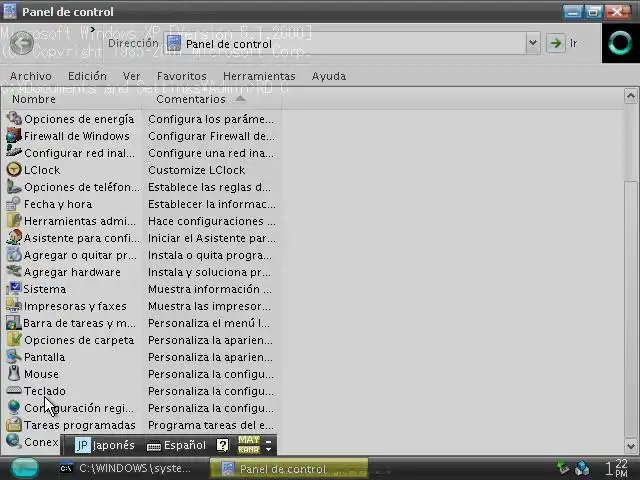The image size is (640, 480).
Task: Click the Opciones de teléfono icon
Action: pos(14,187)
